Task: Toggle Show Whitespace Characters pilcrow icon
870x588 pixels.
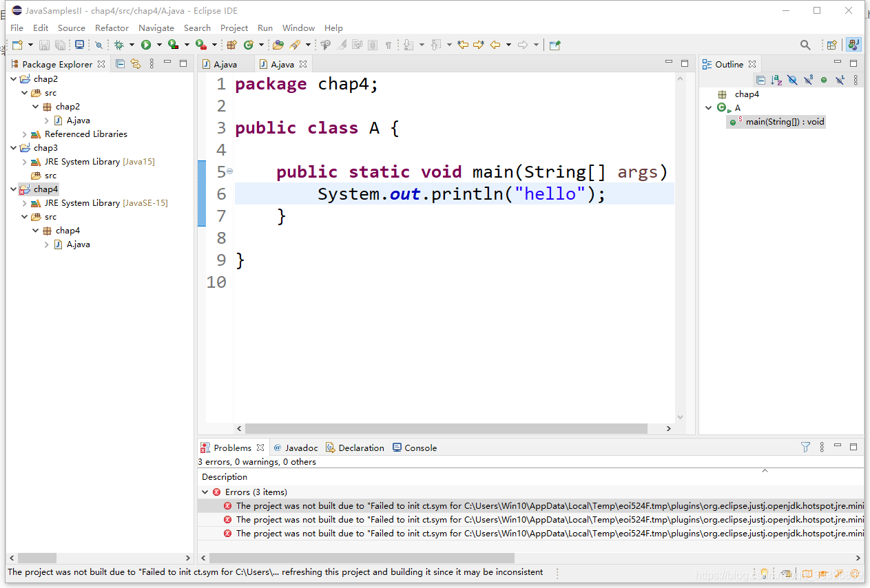Action: pyautogui.click(x=389, y=45)
